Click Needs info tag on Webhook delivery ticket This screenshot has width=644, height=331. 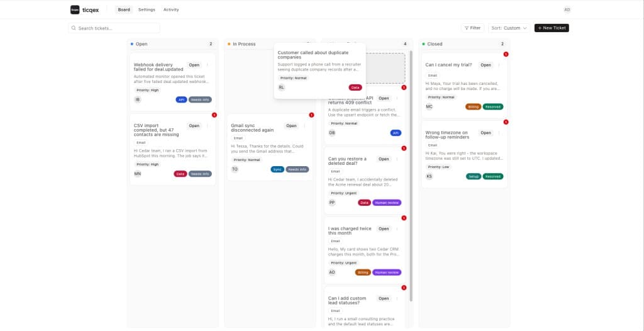pos(200,99)
